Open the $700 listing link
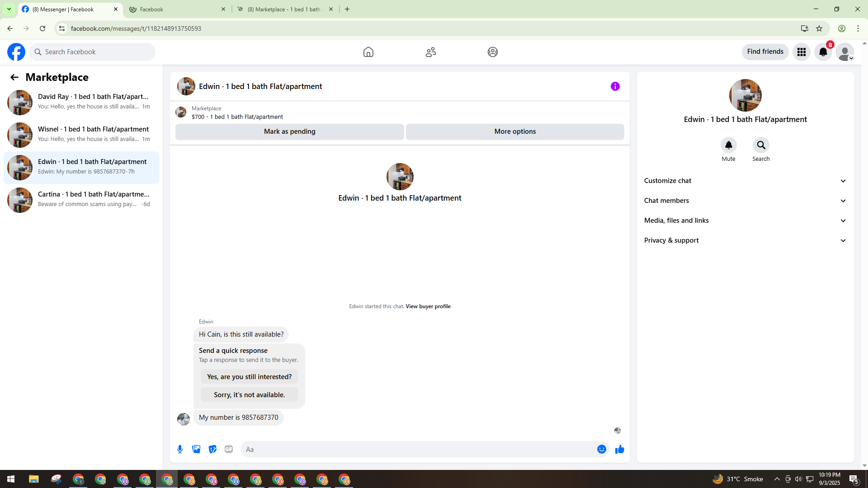Viewport: 868px width, 488px height. pos(237,117)
